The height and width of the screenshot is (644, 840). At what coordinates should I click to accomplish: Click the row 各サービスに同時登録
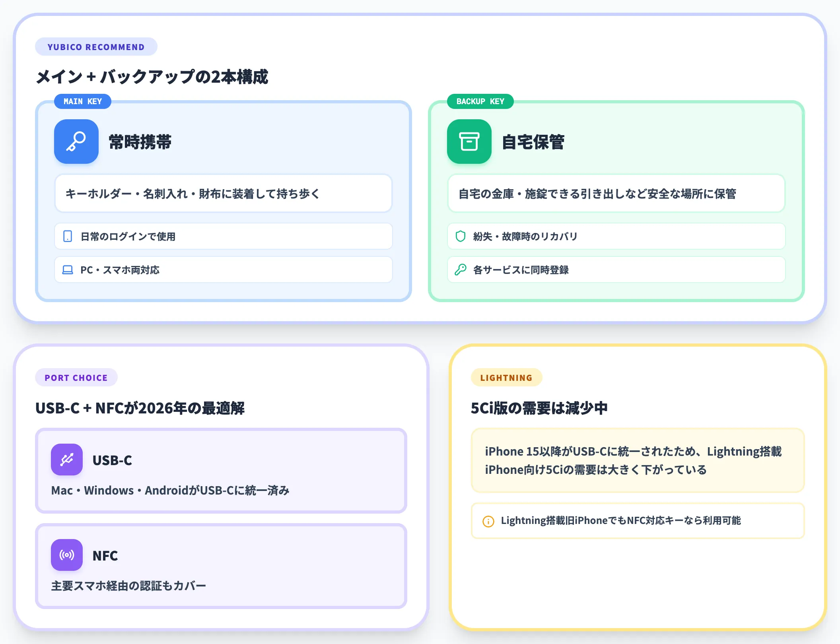pos(616,270)
